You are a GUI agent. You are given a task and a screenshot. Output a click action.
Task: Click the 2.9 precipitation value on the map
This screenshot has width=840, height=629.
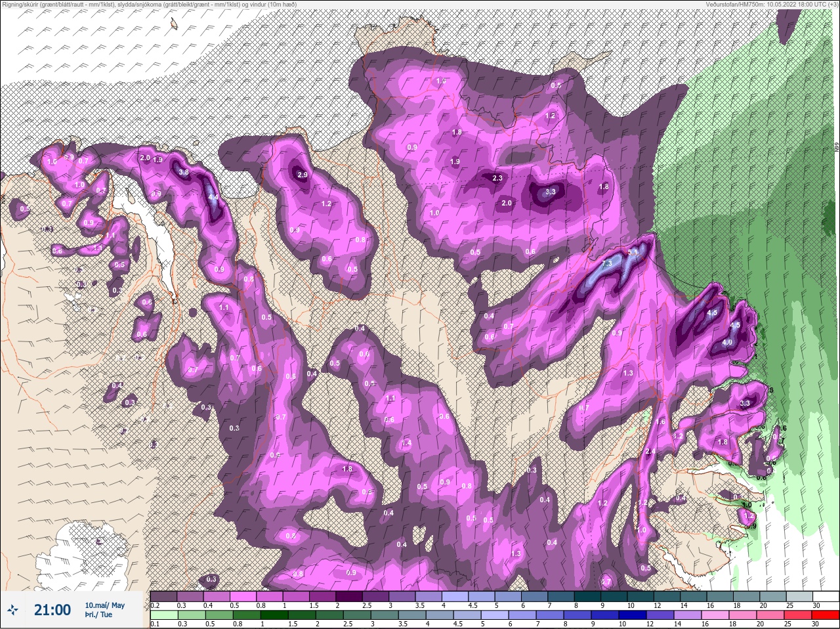[x=303, y=175]
